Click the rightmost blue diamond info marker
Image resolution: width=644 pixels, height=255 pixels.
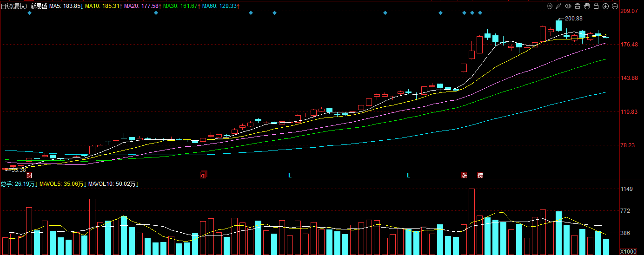click(x=480, y=13)
